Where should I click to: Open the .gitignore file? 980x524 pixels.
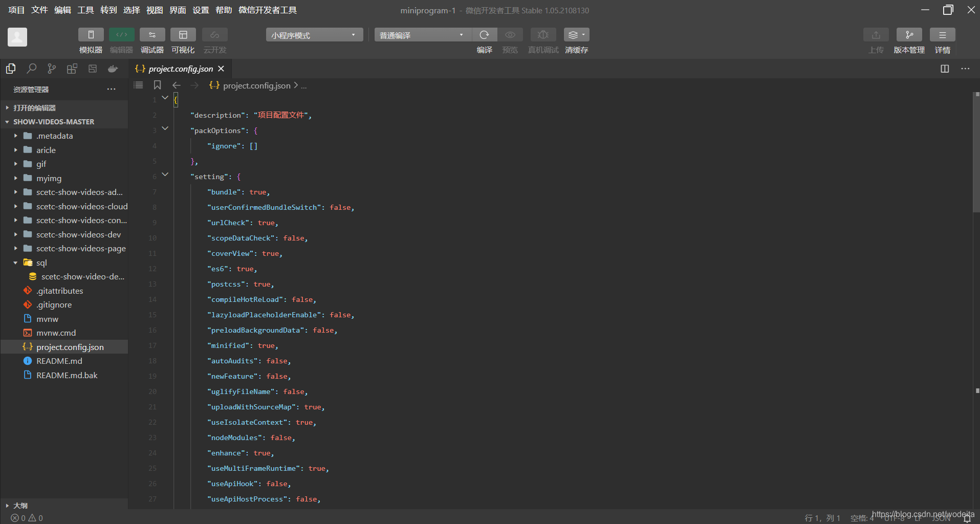[x=64, y=305]
